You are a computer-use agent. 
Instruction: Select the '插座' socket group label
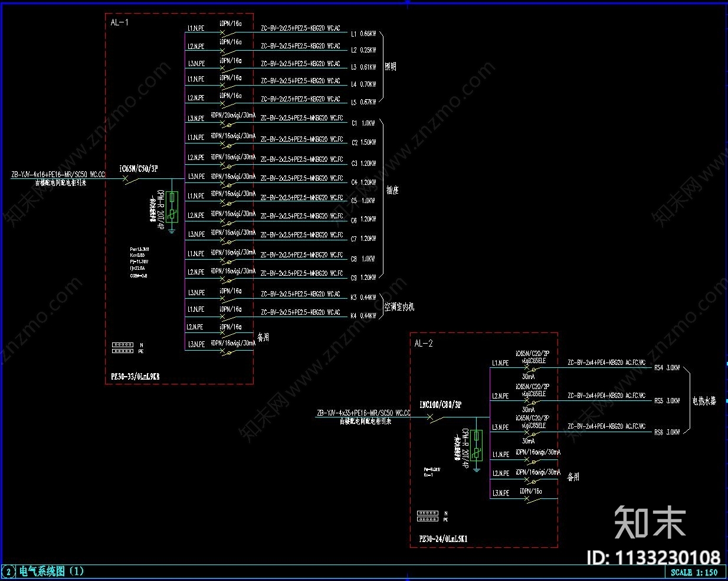tap(393, 190)
